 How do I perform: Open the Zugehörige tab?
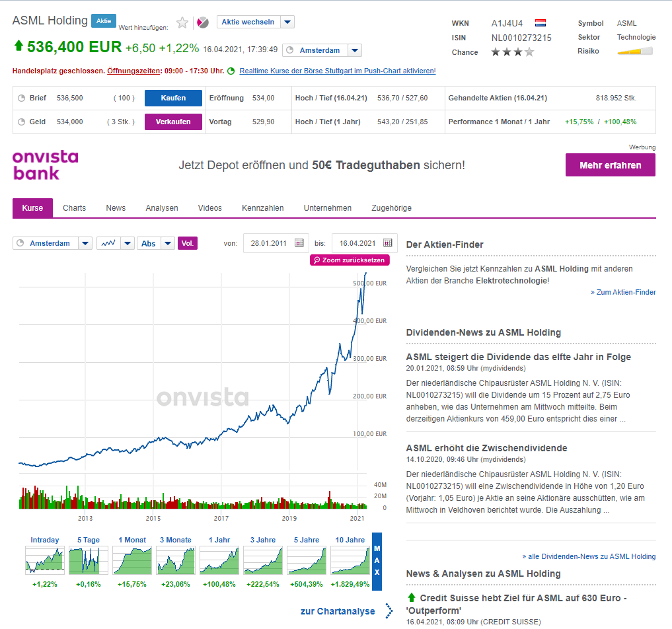point(391,208)
